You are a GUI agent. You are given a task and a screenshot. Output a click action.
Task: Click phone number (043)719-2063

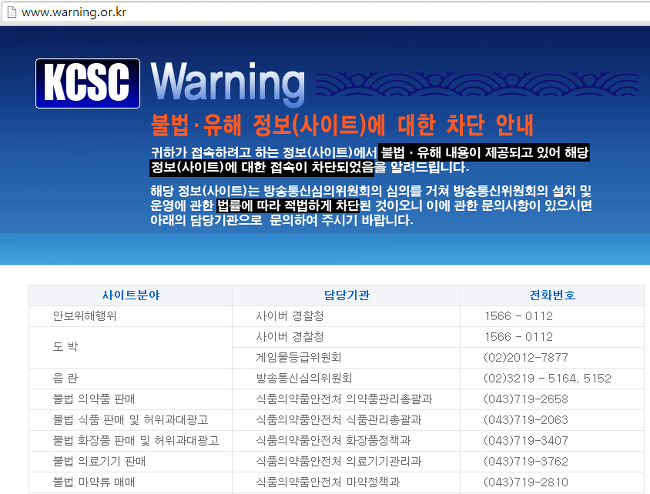[x=526, y=420]
